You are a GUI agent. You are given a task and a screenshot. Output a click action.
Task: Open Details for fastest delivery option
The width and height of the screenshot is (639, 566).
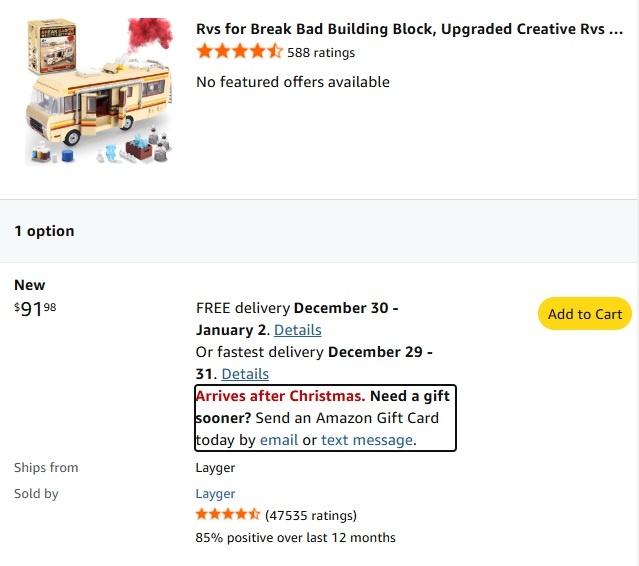245,374
